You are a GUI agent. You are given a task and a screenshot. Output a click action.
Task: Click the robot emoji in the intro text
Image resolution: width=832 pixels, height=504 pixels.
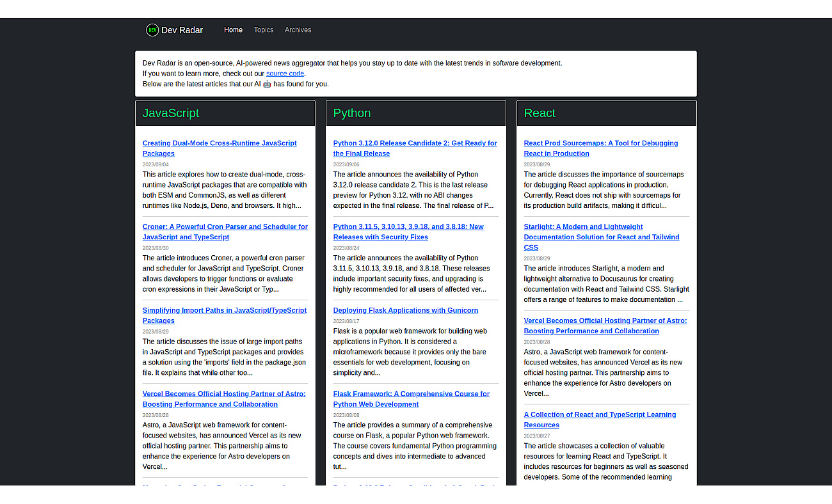(267, 84)
